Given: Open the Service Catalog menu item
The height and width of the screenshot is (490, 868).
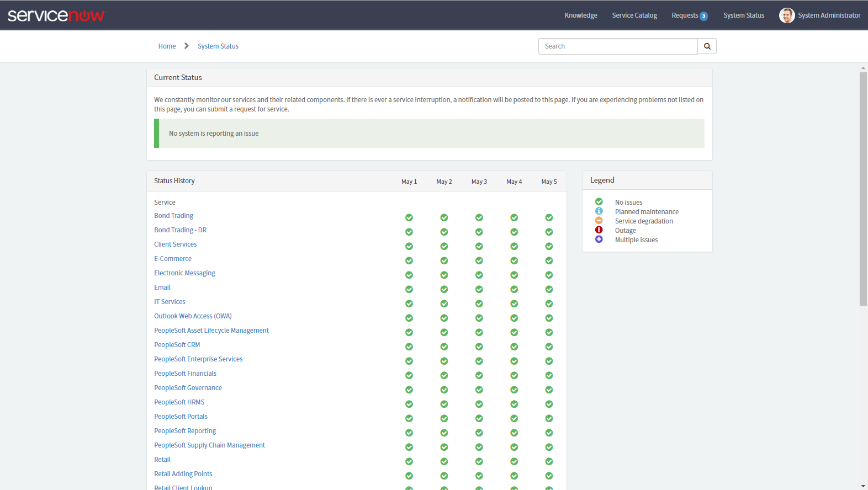Looking at the screenshot, I should point(634,15).
